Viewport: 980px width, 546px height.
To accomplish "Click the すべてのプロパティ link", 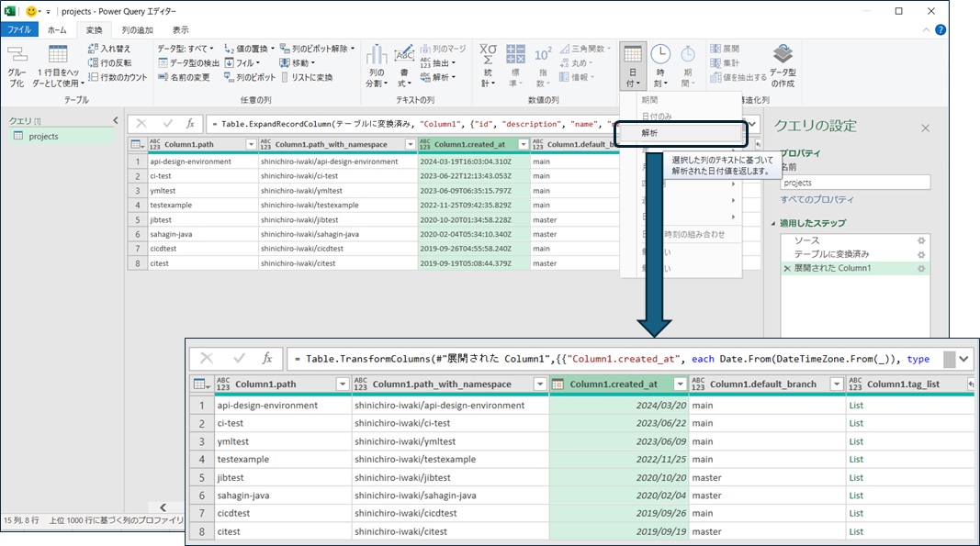I will (817, 199).
